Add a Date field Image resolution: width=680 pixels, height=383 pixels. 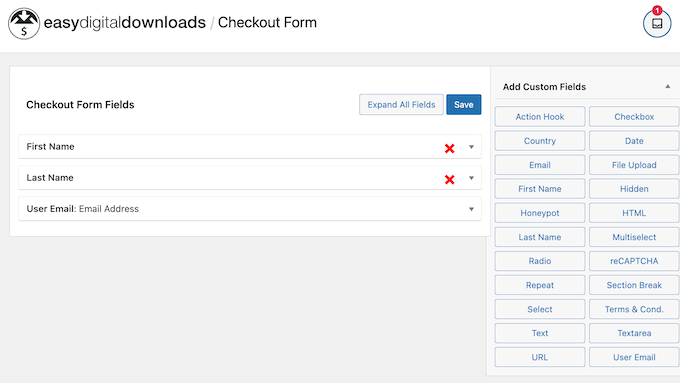pyautogui.click(x=634, y=141)
